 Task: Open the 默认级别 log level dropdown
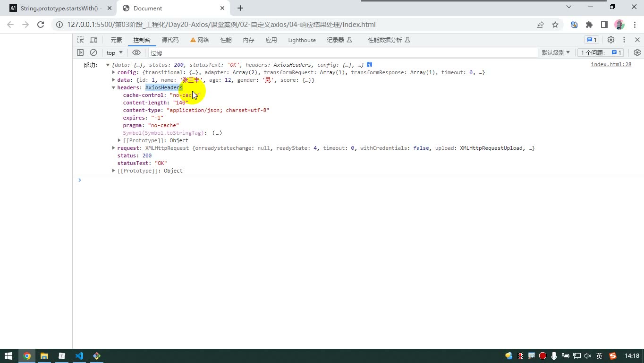point(556,52)
